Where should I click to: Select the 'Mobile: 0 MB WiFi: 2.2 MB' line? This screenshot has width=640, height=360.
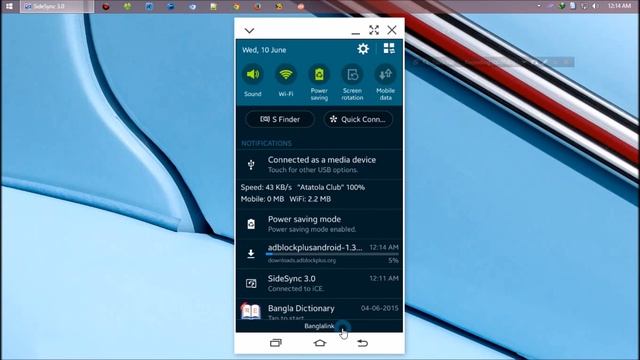(x=286, y=199)
